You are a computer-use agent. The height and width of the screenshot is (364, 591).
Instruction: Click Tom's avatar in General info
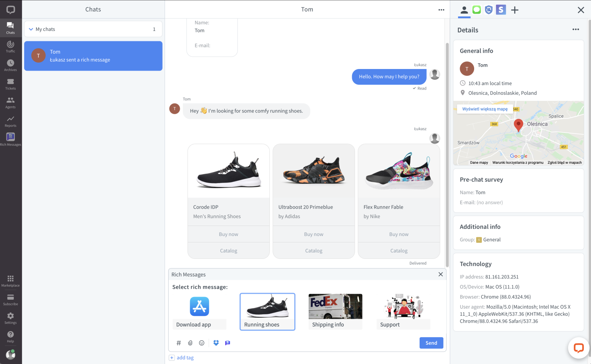[x=467, y=69]
